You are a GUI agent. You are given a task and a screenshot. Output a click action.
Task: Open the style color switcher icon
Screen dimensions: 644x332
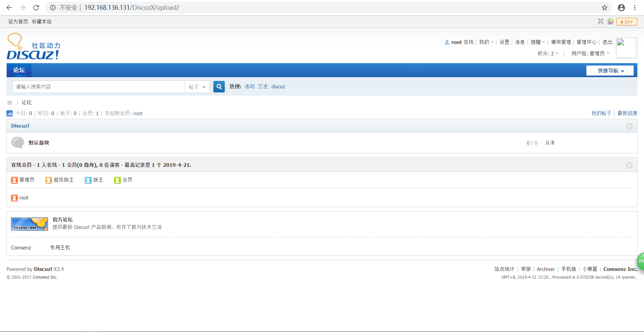click(x=610, y=21)
